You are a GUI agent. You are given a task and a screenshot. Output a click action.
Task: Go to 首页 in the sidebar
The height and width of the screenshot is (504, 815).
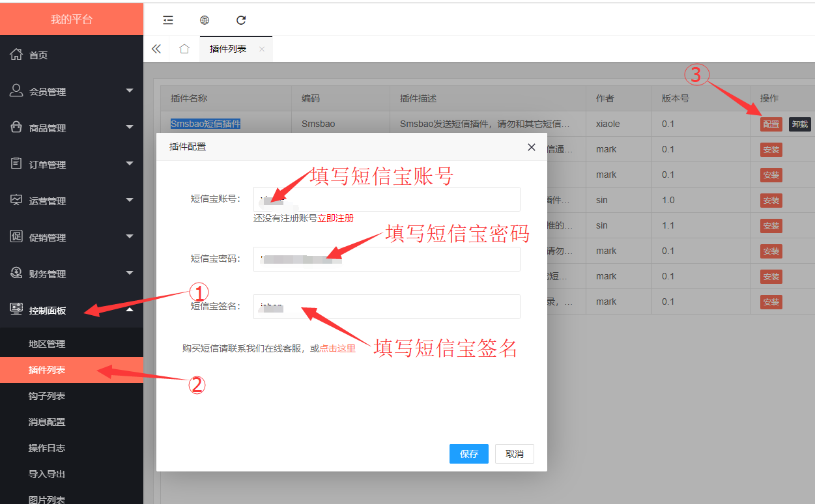tap(38, 55)
